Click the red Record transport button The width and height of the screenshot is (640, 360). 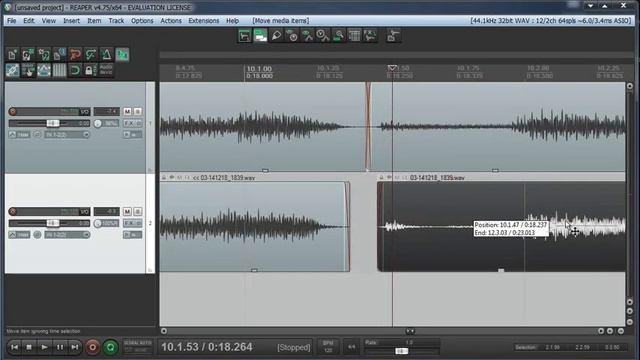pyautogui.click(x=93, y=347)
